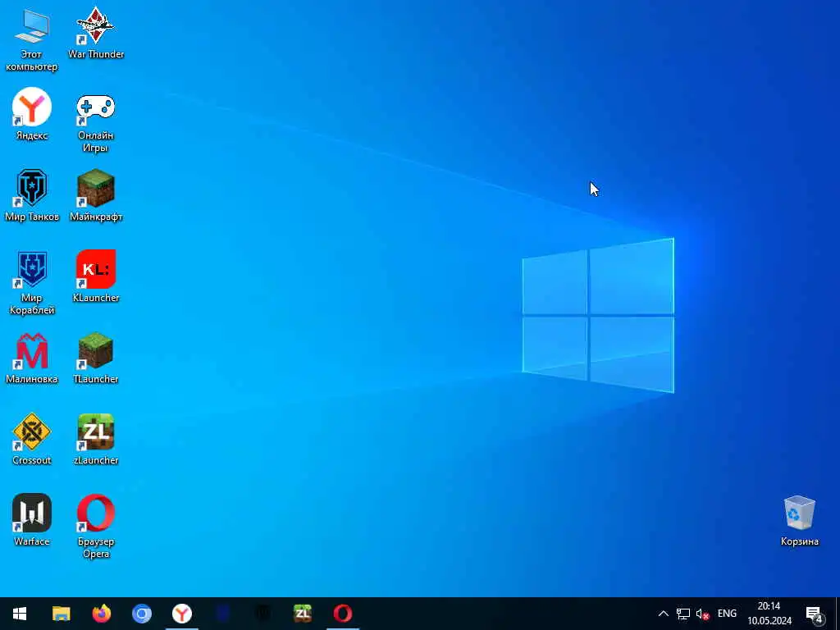Open the Этот компьютер desktop icon
Viewport: 840px width, 630px height.
[32, 41]
